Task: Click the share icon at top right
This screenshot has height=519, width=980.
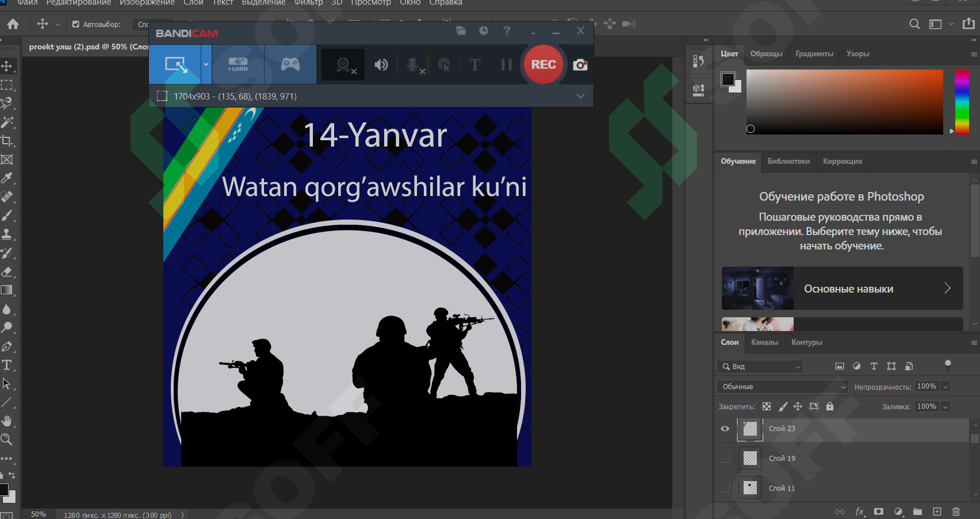Action: [x=969, y=24]
